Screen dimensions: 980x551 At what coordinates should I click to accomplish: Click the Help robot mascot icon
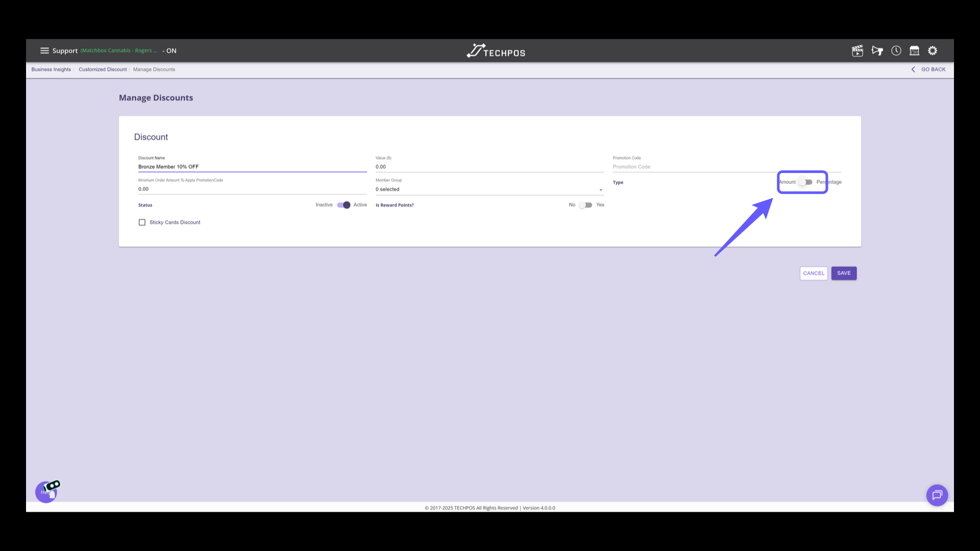pos(47,491)
